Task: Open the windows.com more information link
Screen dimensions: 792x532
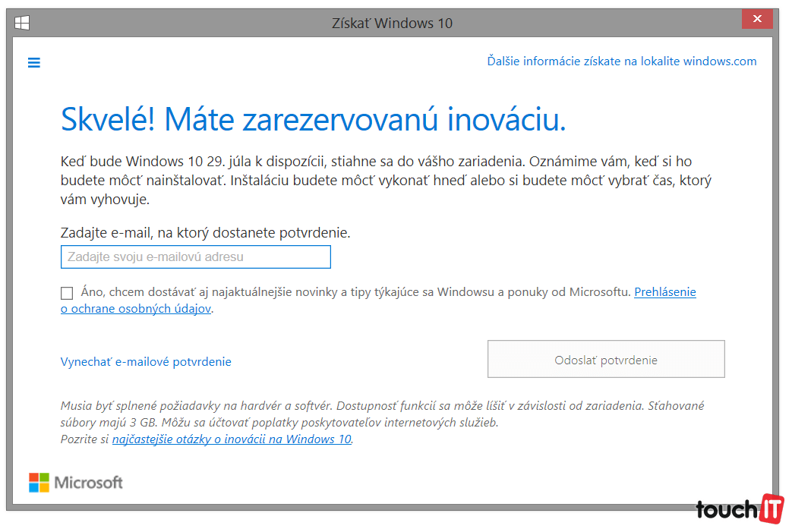Action: (621, 61)
